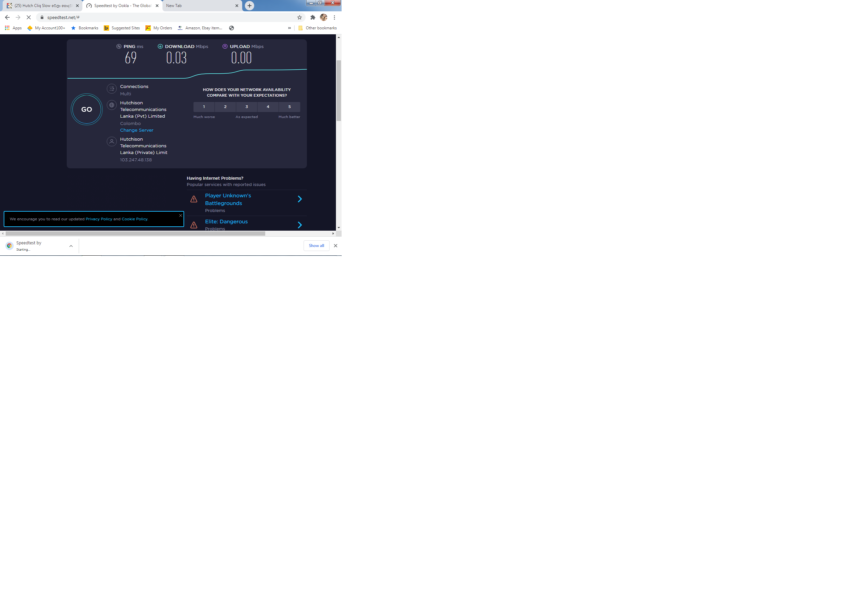858x616 pixels.
Task: Close the Speedtest by Ookla tab
Action: pos(157,6)
